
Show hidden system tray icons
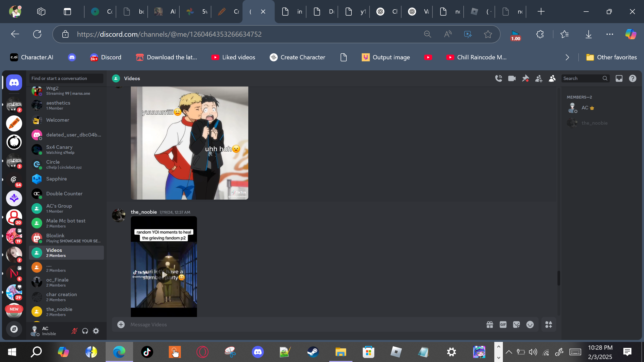(509, 352)
